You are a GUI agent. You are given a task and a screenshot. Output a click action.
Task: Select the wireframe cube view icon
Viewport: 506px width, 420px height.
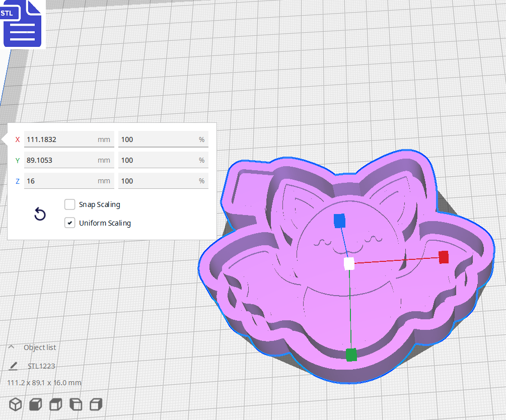(15, 404)
